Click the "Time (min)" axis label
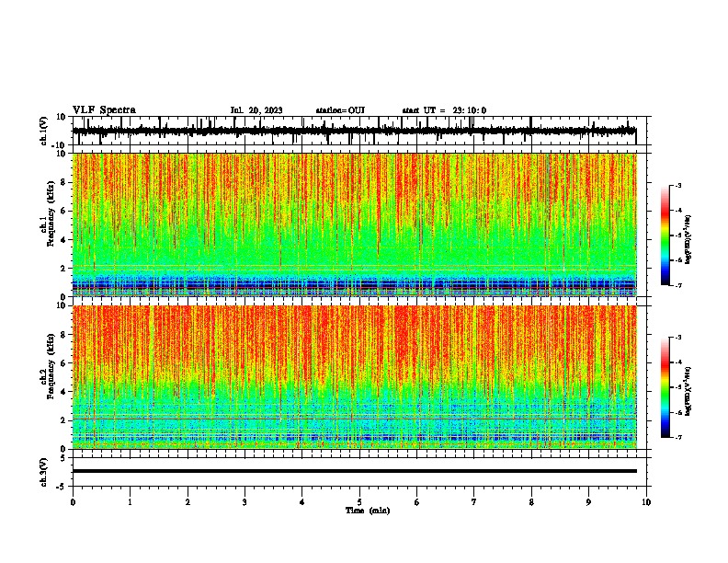Image resolution: width=728 pixels, height=563 pixels. [x=368, y=511]
